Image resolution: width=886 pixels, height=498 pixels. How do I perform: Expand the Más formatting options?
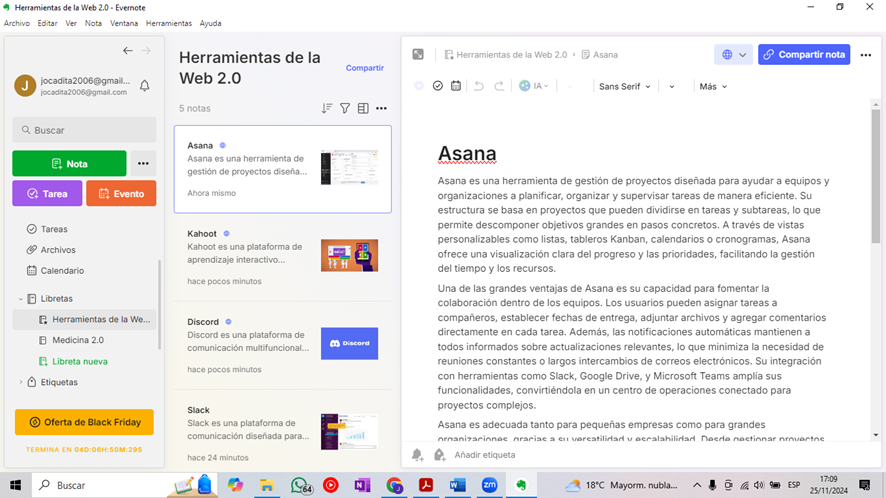click(x=713, y=86)
